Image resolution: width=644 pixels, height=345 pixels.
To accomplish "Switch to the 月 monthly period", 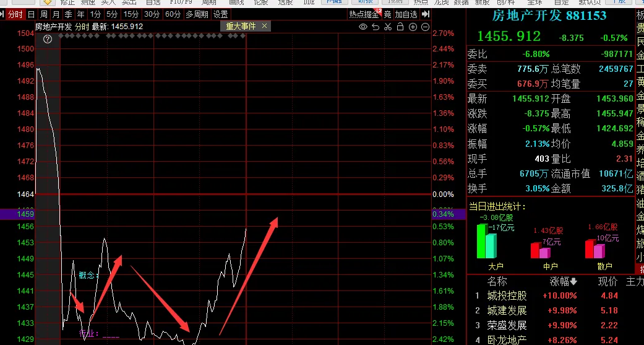I will (56, 15).
